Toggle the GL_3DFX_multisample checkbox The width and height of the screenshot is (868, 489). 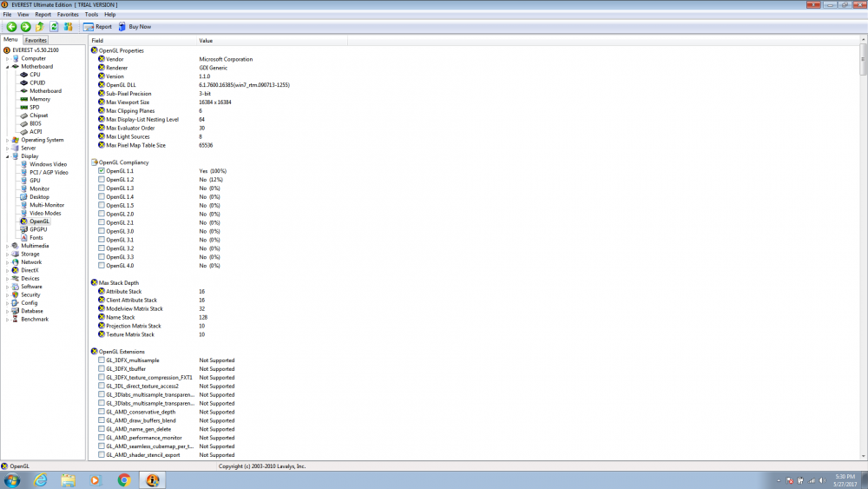point(102,360)
